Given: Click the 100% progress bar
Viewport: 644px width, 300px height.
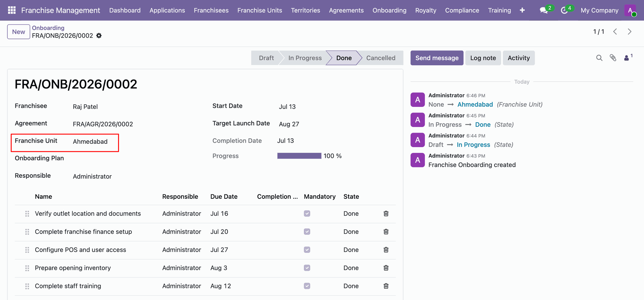Looking at the screenshot, I should (299, 156).
